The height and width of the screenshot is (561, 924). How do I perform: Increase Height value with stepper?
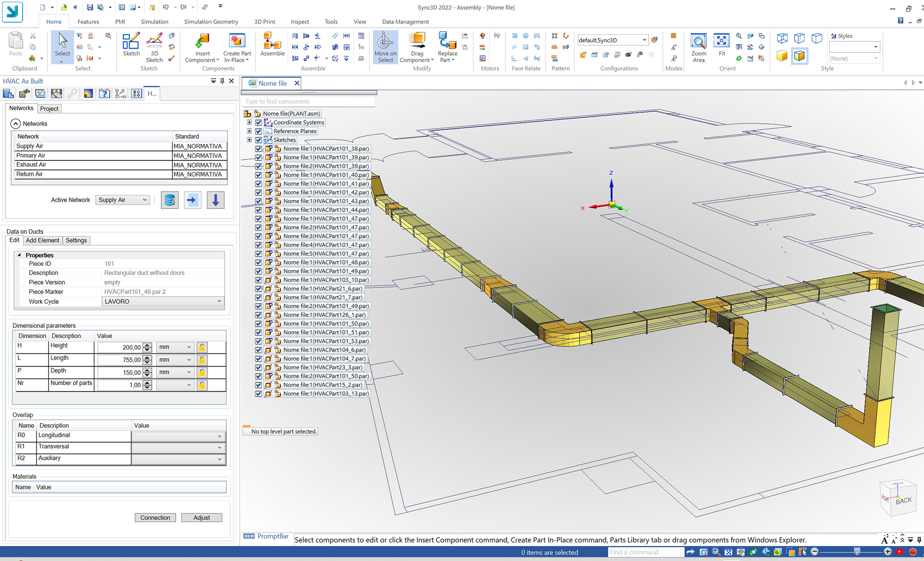(x=147, y=345)
